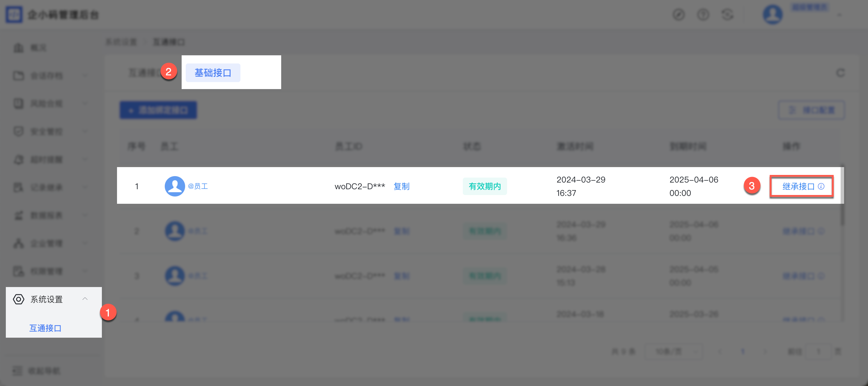Click page number 1 in pagination
The width and height of the screenshot is (868, 386).
(742, 352)
